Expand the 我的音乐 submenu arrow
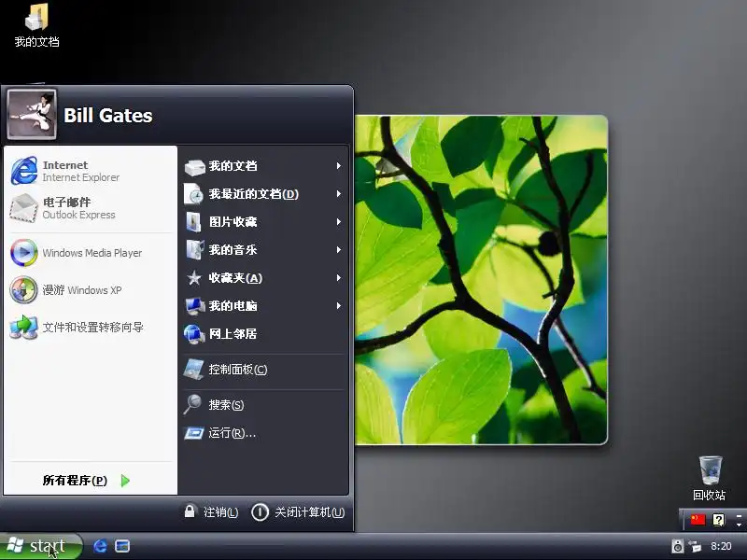Screen dimensions: 747x560 pos(338,249)
